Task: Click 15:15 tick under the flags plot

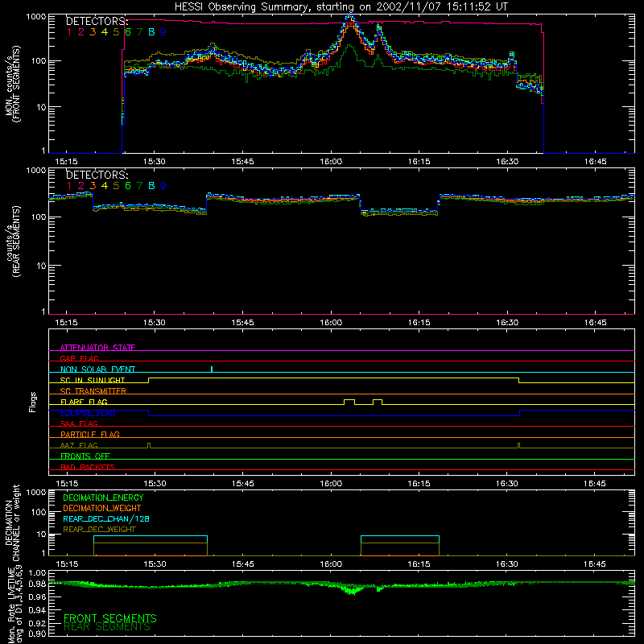Action: click(67, 484)
